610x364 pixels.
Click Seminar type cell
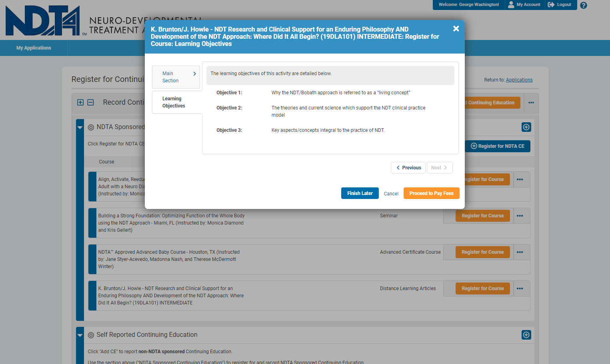tap(389, 216)
